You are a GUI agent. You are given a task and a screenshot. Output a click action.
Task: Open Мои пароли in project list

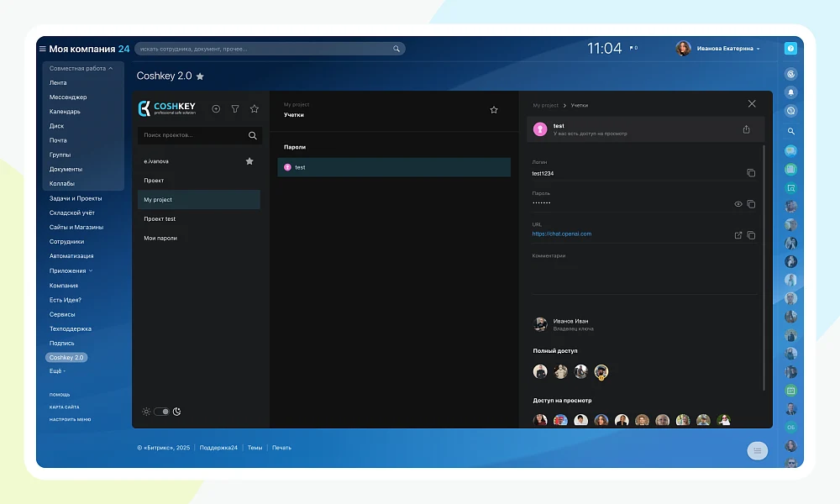(x=199, y=239)
